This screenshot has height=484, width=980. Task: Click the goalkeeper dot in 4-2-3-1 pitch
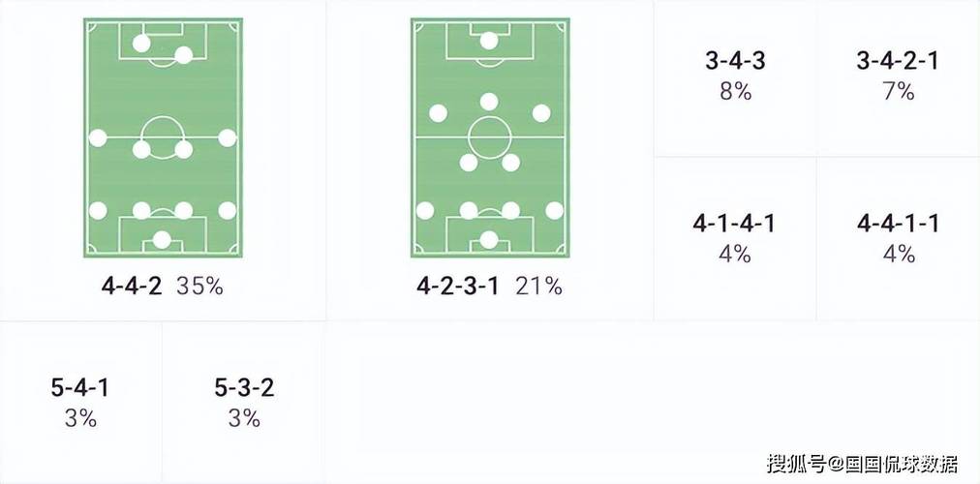click(x=489, y=240)
